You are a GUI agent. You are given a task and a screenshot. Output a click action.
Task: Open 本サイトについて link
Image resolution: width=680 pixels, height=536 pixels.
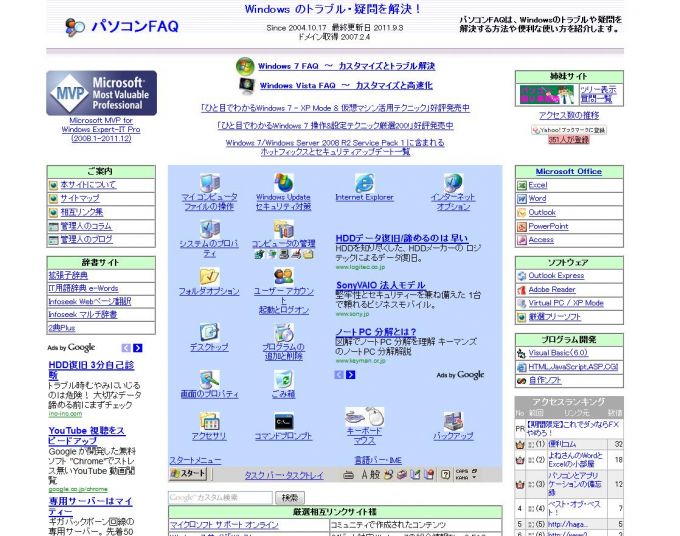(88, 185)
